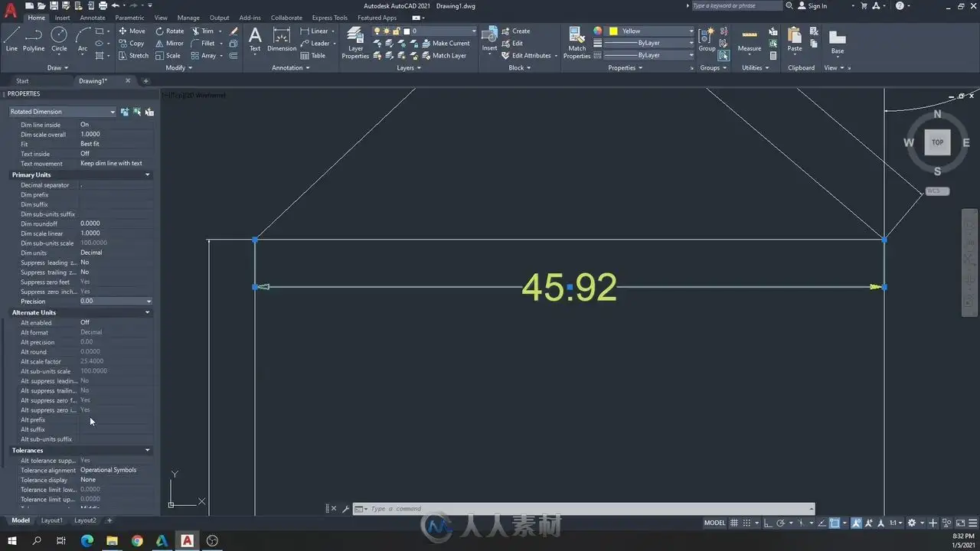980x551 pixels.
Task: Activate the Copy command
Action: 132,44
